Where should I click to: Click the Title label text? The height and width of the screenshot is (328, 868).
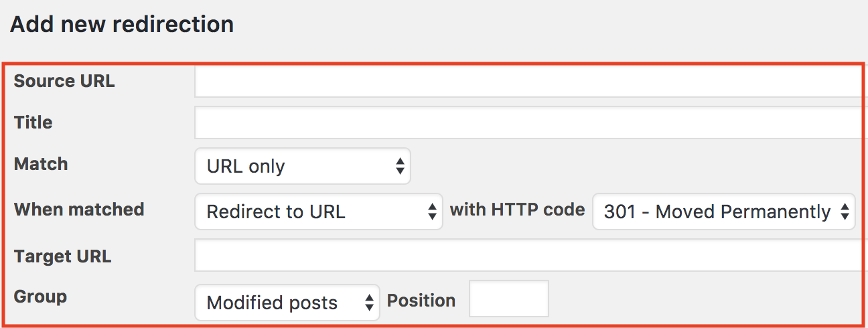(x=33, y=122)
